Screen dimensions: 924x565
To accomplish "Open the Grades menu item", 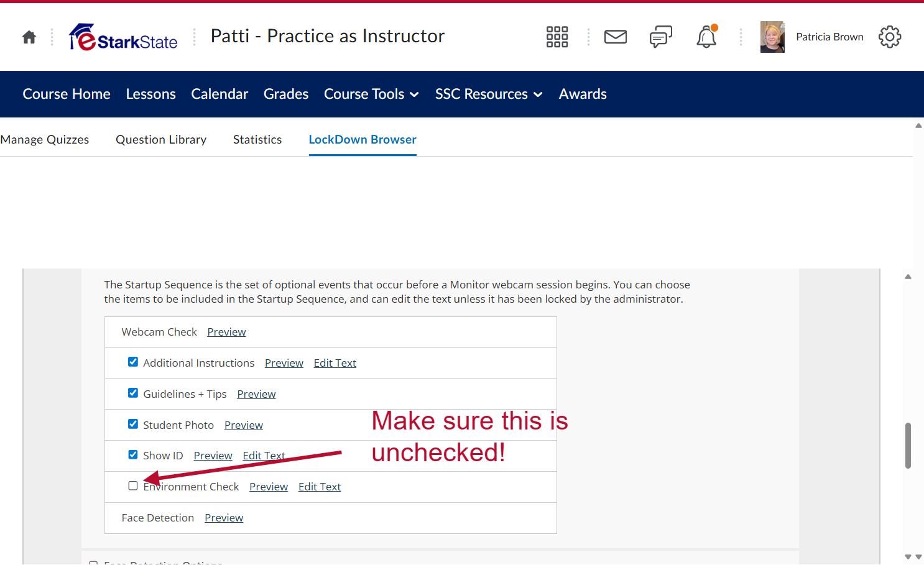I will [x=286, y=94].
